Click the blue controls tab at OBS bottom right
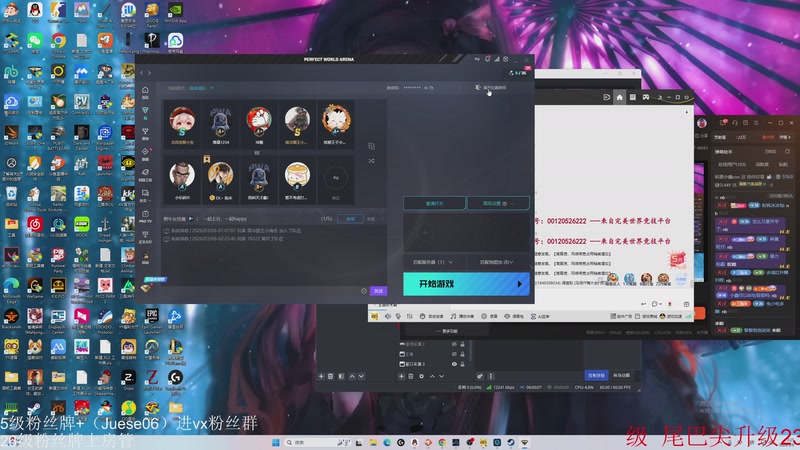The height and width of the screenshot is (450, 800). (x=596, y=376)
